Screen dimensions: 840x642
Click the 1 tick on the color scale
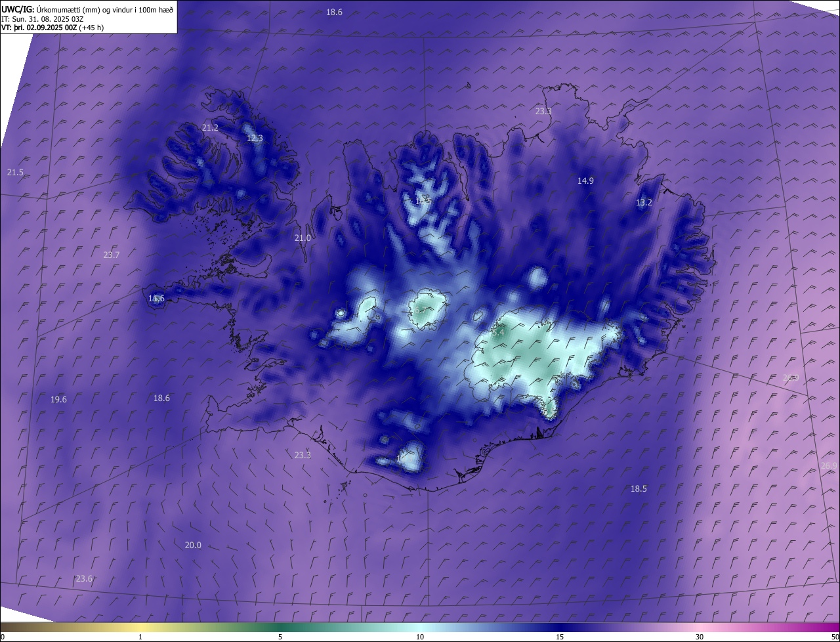tap(140, 637)
